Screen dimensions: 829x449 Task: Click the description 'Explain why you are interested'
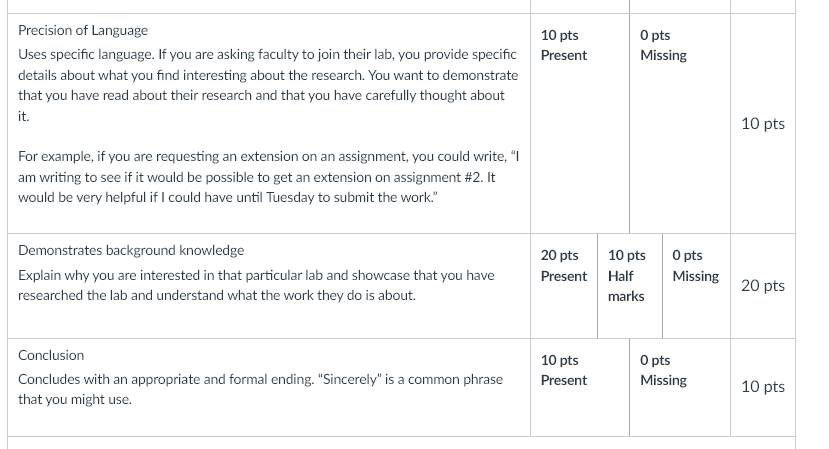tap(256, 285)
